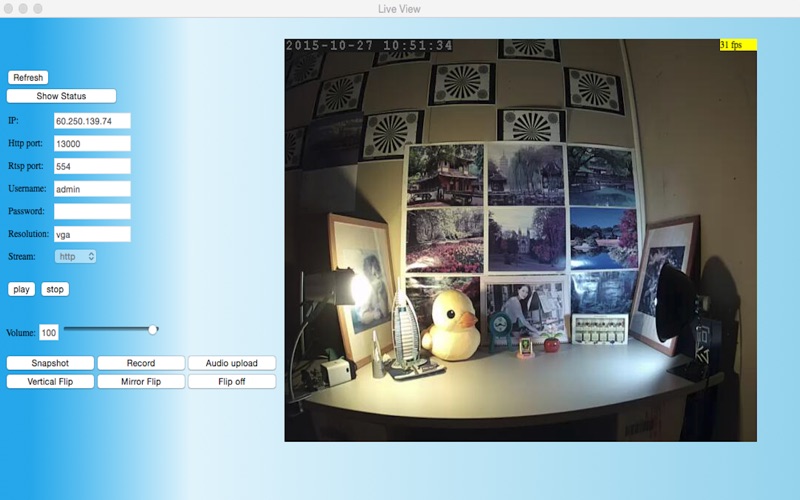Focus the Rtsp port field
The height and width of the screenshot is (500, 800).
coord(92,166)
